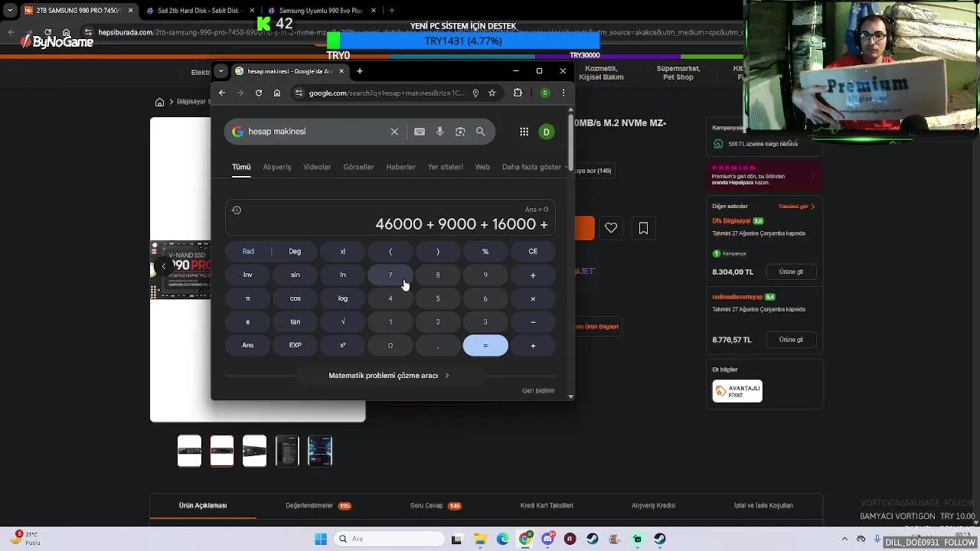Add product to favorites with heart icon
The width and height of the screenshot is (980, 551).
(611, 228)
